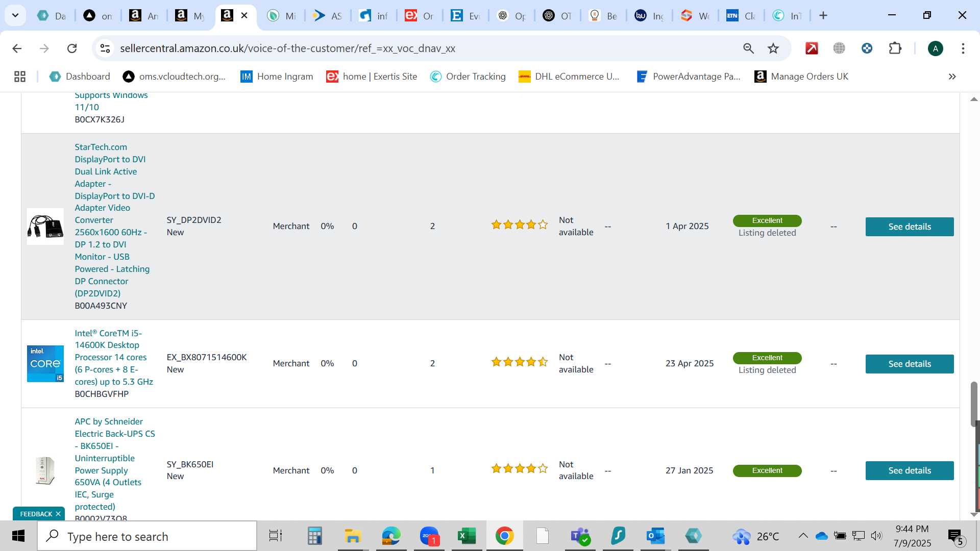Open APC Back-UPS BK650EI product link
980x551 pixels.
[114, 464]
